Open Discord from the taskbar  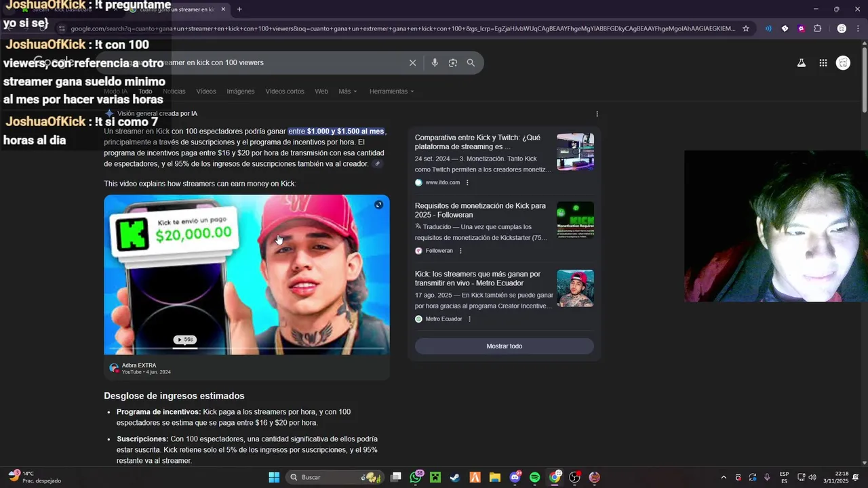[515, 477]
